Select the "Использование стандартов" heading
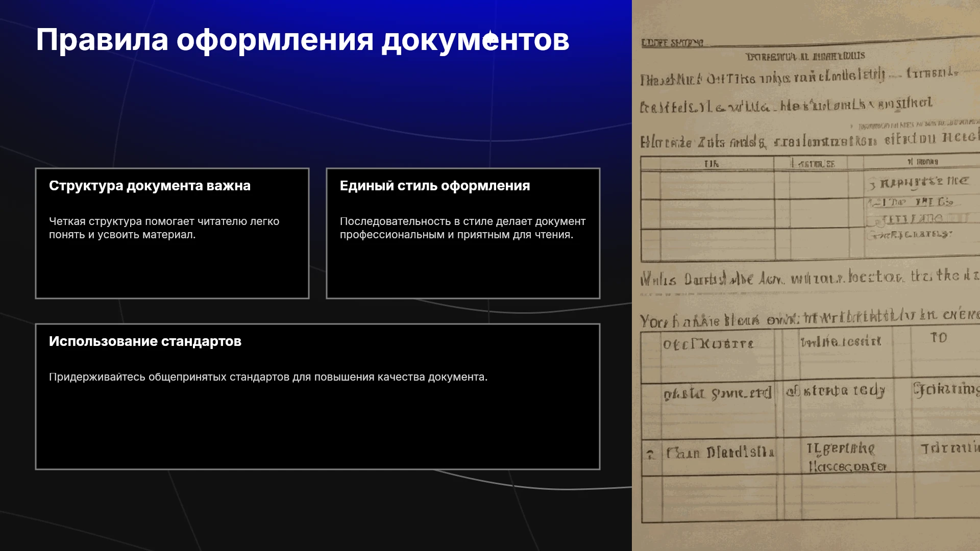 click(145, 341)
